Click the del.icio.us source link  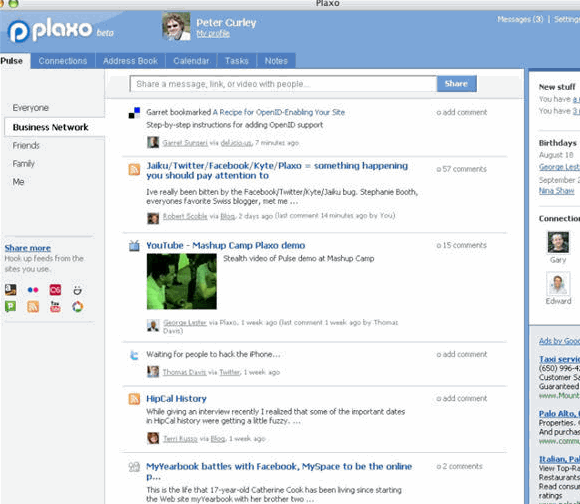pyautogui.click(x=236, y=143)
